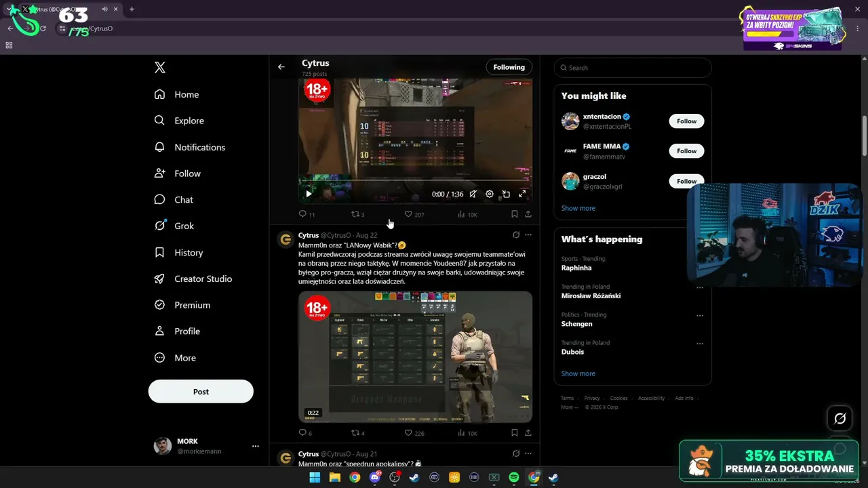Bookmark the post with 207 likes

click(x=515, y=214)
